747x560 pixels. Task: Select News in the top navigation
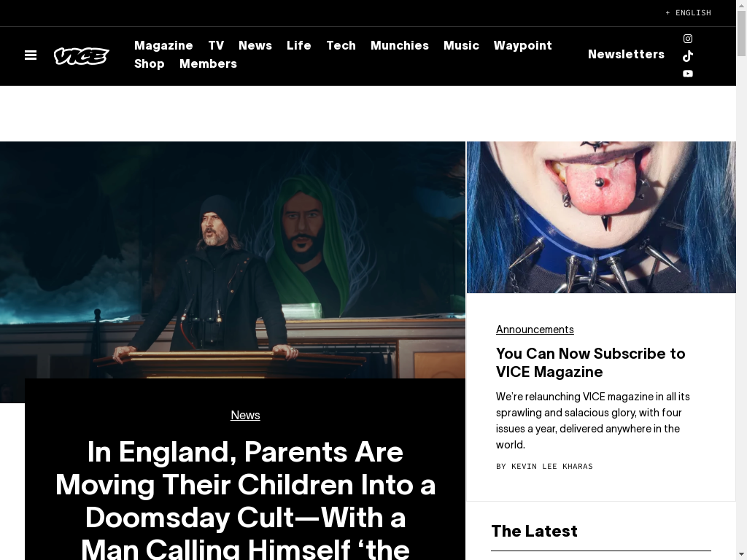255,46
